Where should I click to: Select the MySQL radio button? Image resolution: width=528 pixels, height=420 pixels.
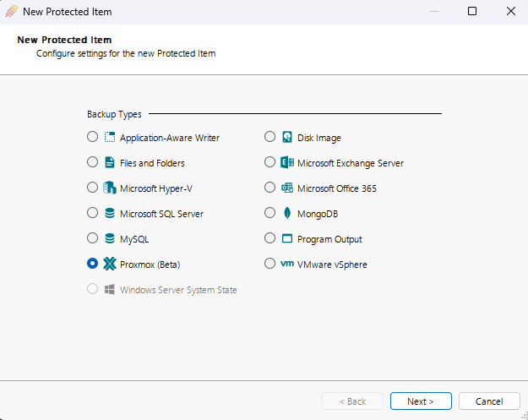click(92, 238)
